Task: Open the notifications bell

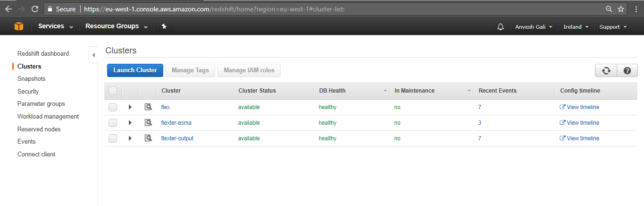Action: point(501,27)
